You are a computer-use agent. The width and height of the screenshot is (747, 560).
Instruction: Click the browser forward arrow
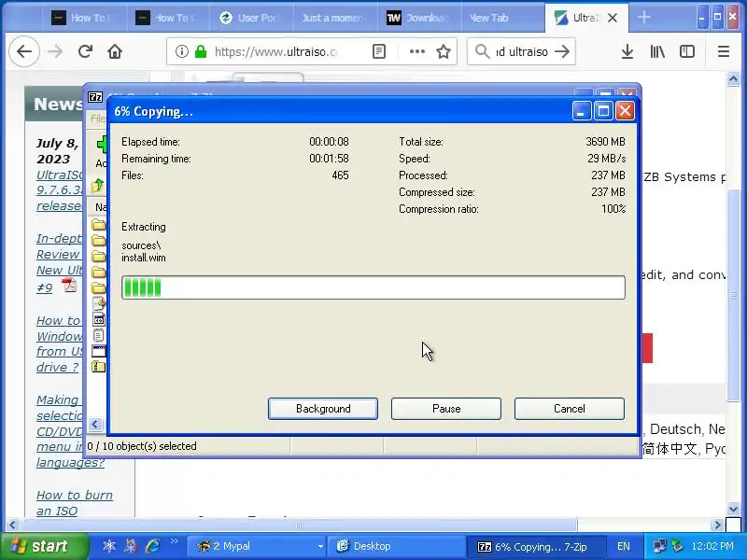pos(55,51)
